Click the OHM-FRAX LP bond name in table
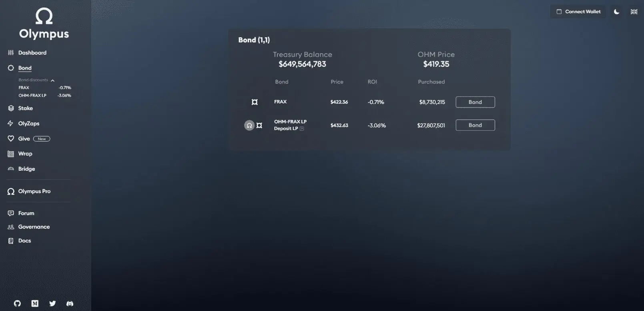The height and width of the screenshot is (311, 644). coord(290,122)
